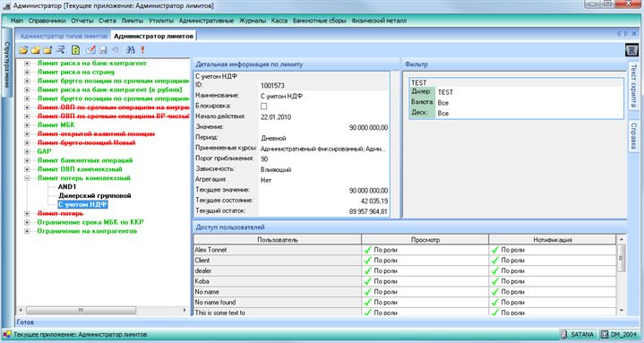The width and height of the screenshot is (644, 343).
Task: Toggle the Блокировка checkbox
Action: click(x=263, y=107)
